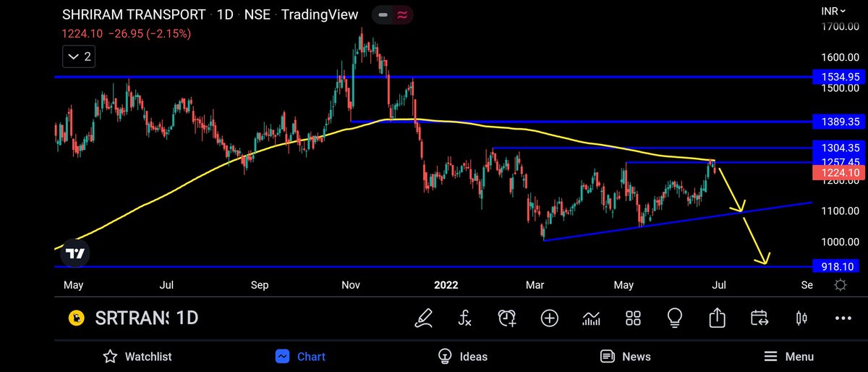Add an alert with the alarm-clock icon
The image size is (868, 372).
pyautogui.click(x=507, y=318)
